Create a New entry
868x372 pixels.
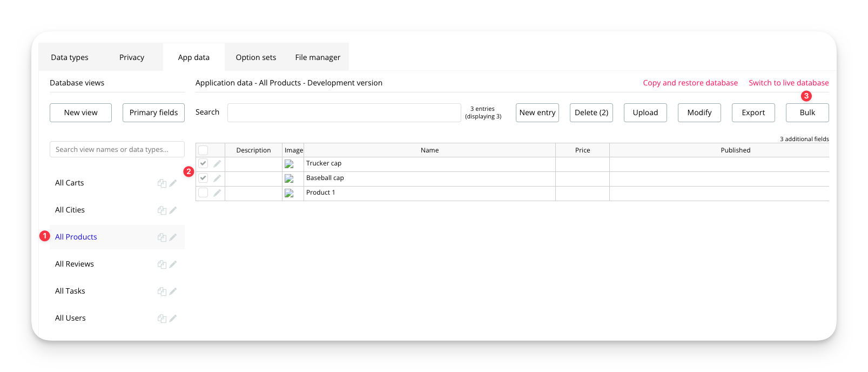point(537,112)
